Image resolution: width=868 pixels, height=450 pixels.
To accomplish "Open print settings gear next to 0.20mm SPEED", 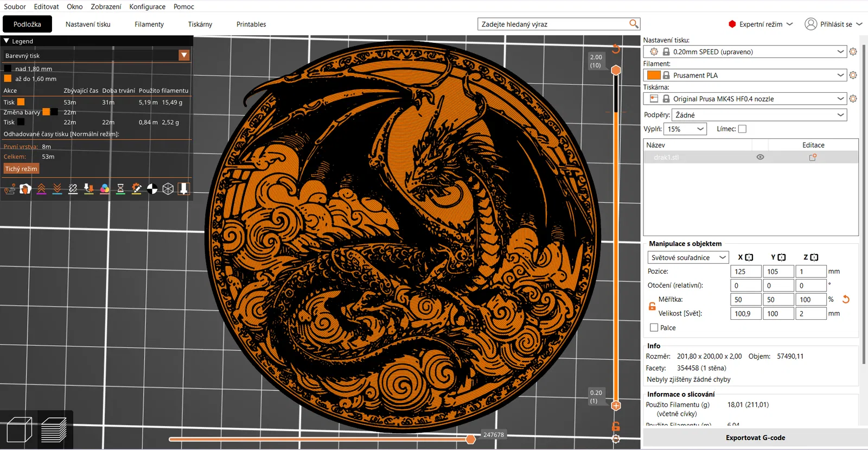I will (853, 52).
